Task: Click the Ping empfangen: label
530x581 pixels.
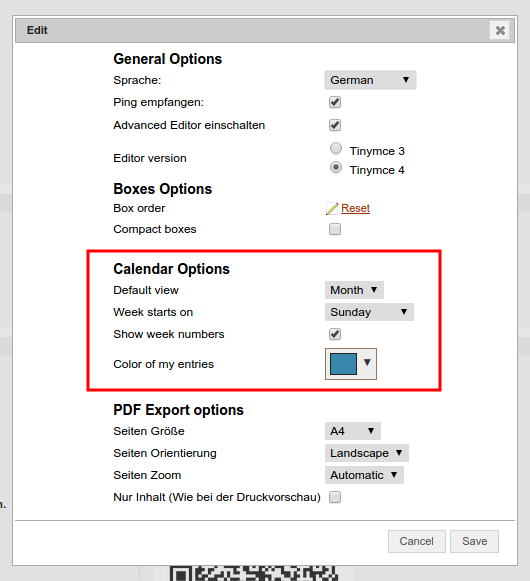Action: [159, 102]
